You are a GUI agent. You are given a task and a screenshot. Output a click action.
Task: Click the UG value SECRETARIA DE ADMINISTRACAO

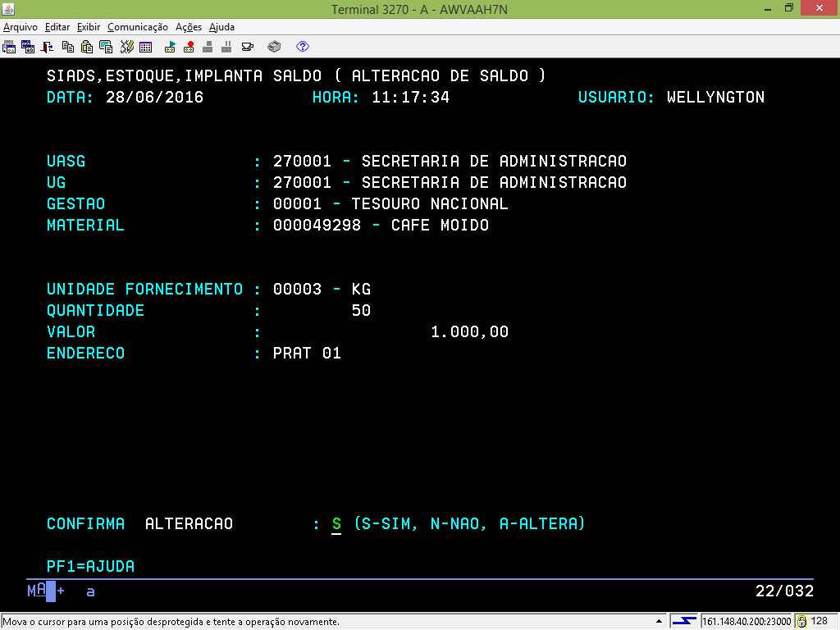click(494, 183)
